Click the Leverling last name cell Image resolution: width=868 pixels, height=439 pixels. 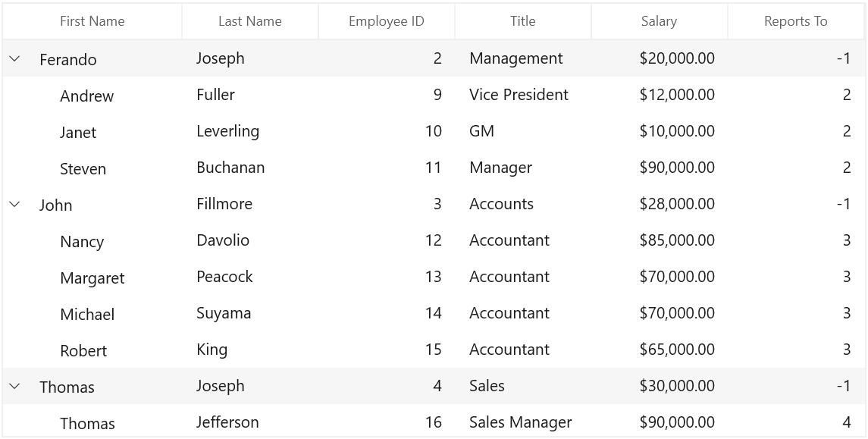250,131
